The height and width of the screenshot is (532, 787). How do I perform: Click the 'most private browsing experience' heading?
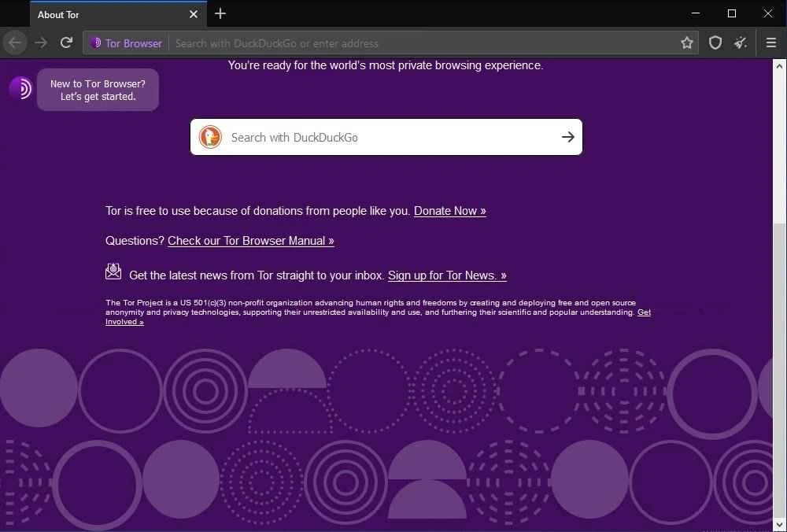click(x=386, y=65)
